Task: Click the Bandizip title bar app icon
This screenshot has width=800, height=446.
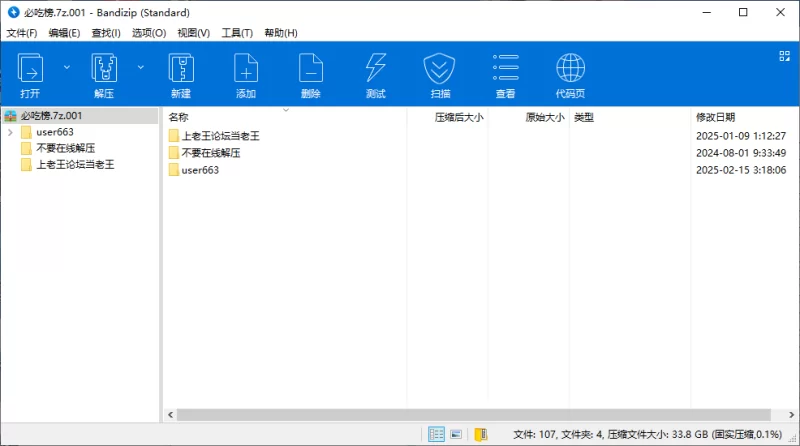Action: pyautogui.click(x=14, y=12)
